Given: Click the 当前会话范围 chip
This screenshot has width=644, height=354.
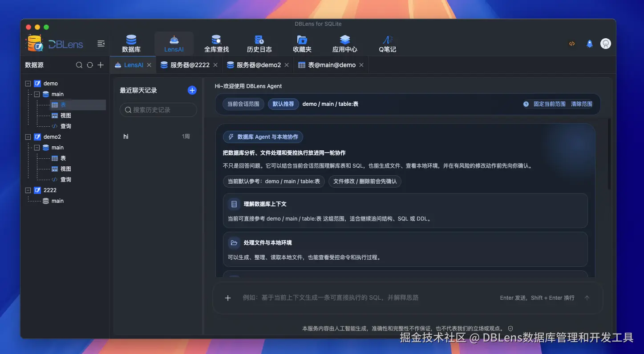Looking at the screenshot, I should click(x=243, y=104).
